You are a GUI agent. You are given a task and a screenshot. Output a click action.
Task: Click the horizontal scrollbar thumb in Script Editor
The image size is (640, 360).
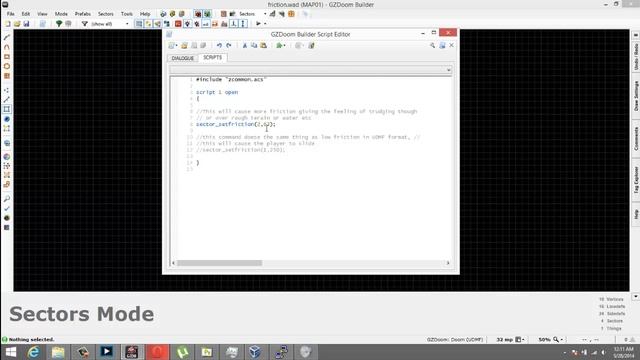point(219,263)
